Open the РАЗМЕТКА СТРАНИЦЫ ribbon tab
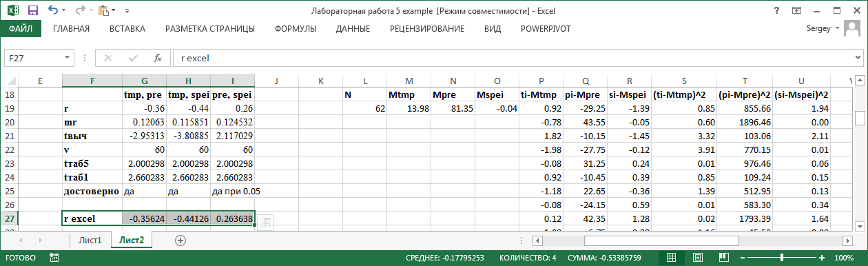The image size is (868, 266). coord(210,29)
